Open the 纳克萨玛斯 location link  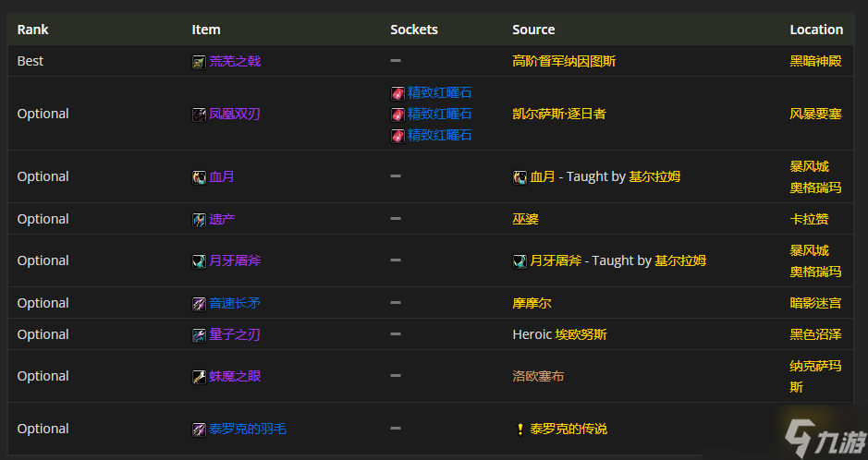[815, 377]
